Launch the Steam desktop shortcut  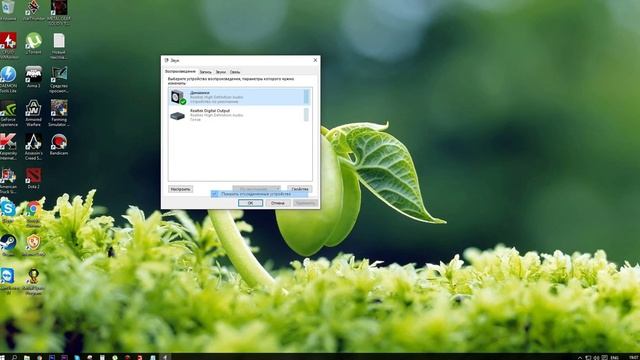(8, 244)
